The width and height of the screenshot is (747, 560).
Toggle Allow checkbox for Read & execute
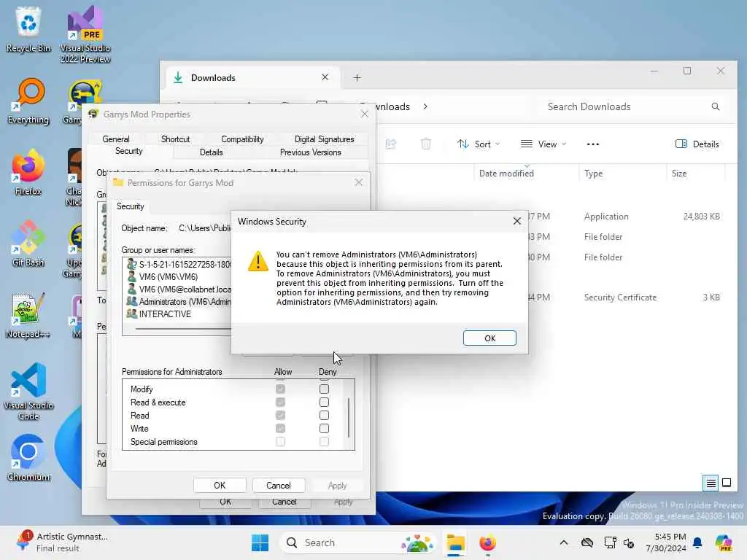(x=280, y=402)
